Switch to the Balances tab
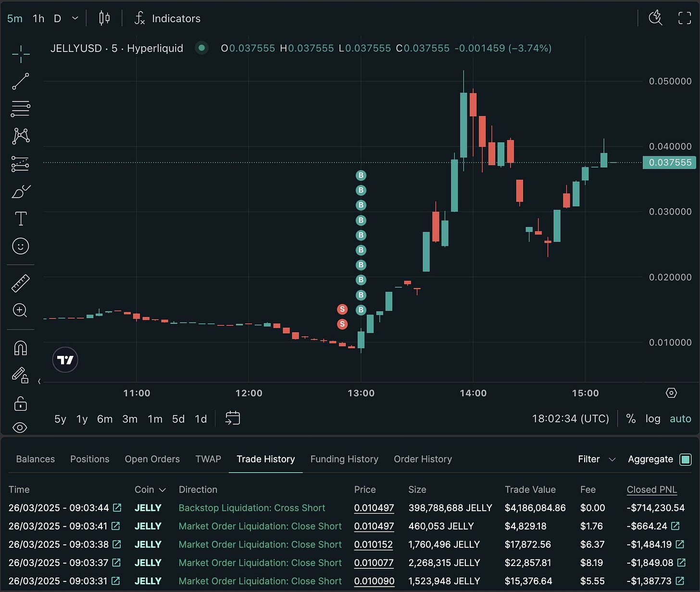 (36, 459)
